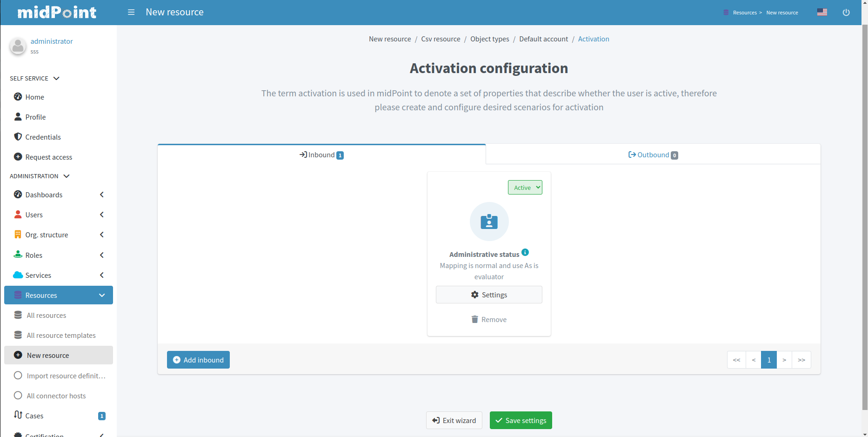Click the hamburger menu toggle icon

131,12
